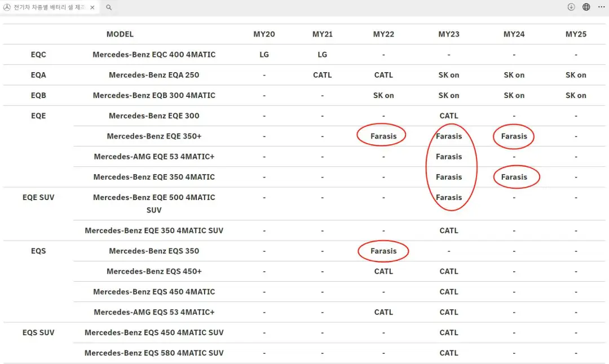This screenshot has height=364, width=609.
Task: Click Mercedes-Benz EQC 400 4MATIC row name
Action: click(154, 55)
